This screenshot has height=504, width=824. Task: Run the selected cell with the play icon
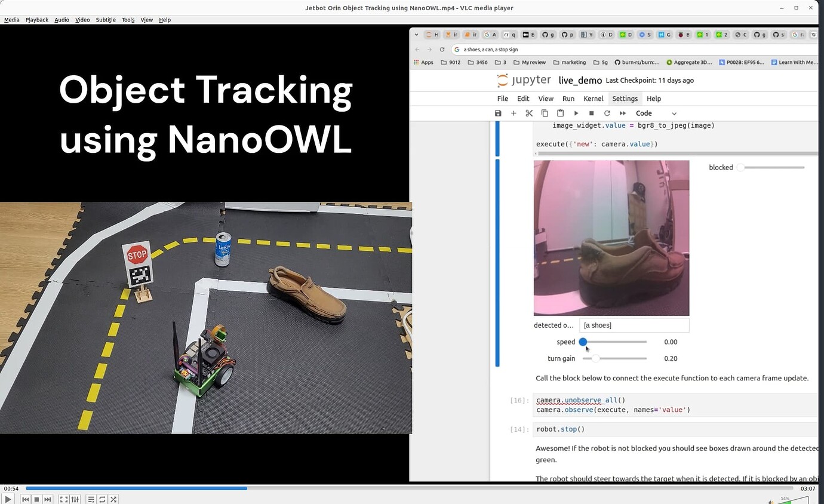[576, 113]
